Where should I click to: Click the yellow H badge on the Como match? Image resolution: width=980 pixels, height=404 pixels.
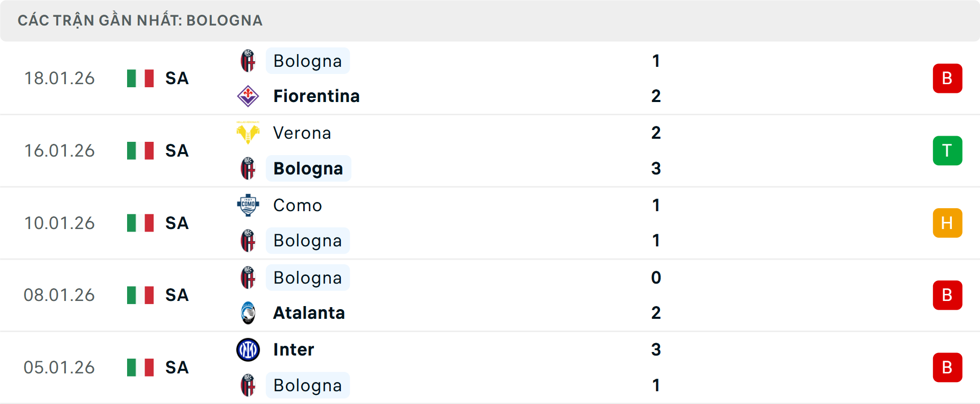[x=947, y=223]
